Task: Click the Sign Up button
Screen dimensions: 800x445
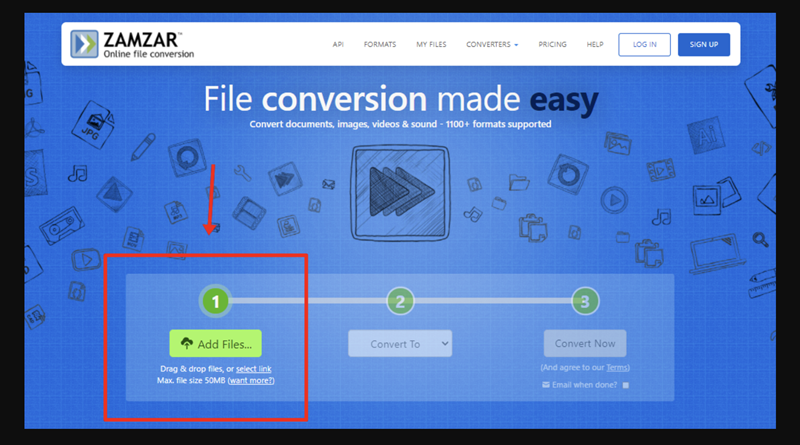Action: (x=703, y=45)
